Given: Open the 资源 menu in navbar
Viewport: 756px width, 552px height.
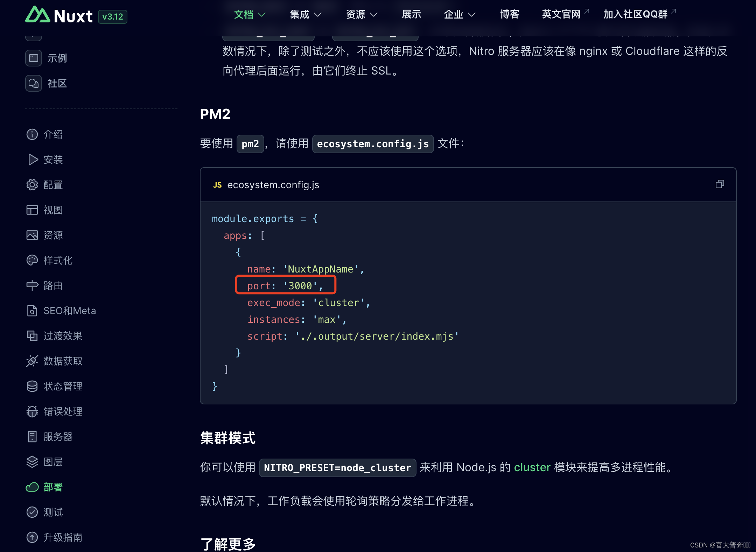Looking at the screenshot, I should pos(356,14).
